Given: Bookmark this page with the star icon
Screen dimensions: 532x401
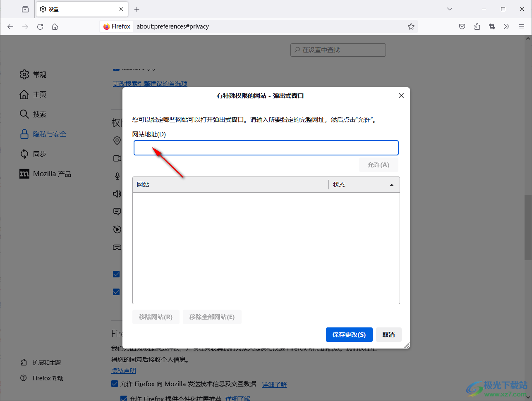Looking at the screenshot, I should point(411,26).
